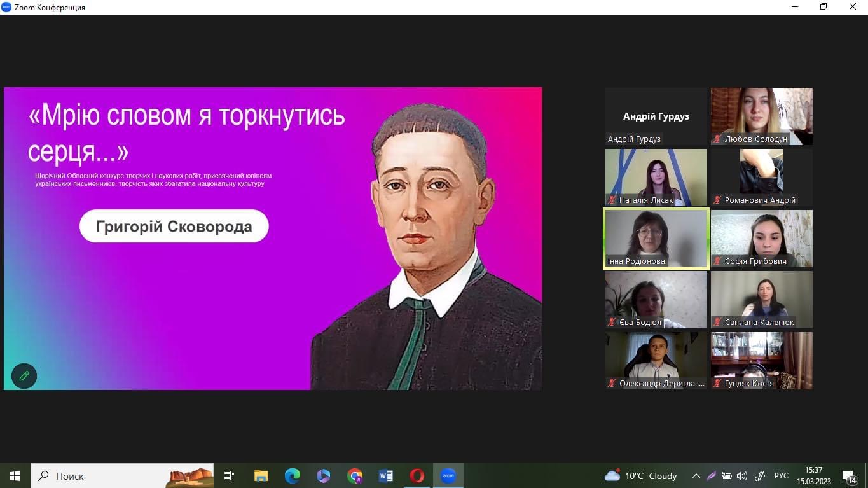Expand hidden system tray icons chevron
This screenshot has width=868, height=488.
click(x=696, y=476)
